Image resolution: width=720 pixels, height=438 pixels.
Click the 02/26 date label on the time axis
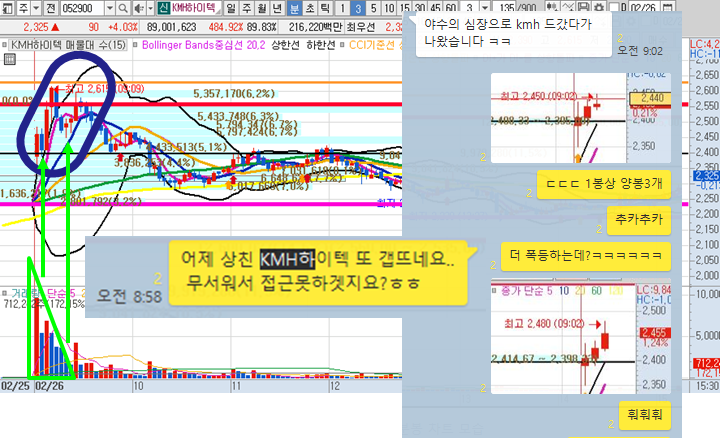[x=50, y=386]
